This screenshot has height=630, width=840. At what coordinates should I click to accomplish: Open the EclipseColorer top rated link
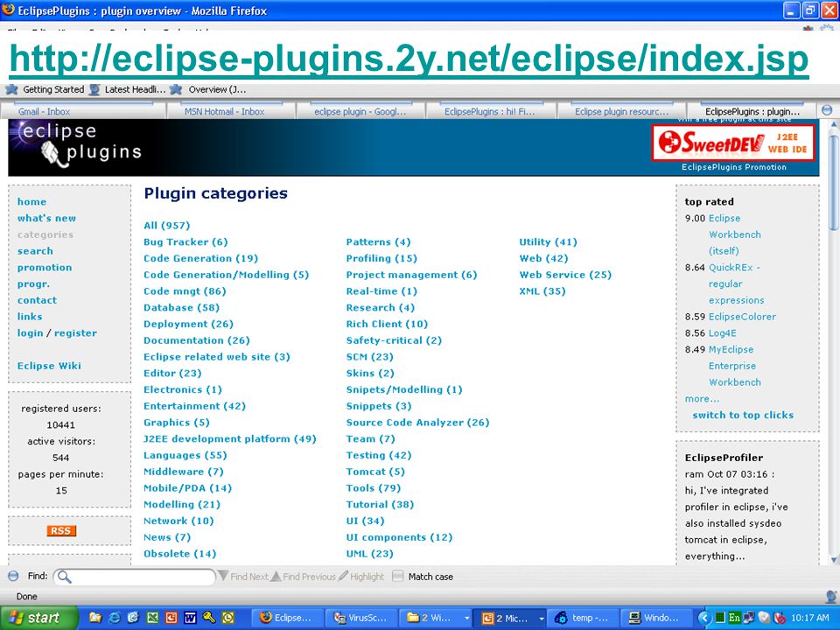[x=742, y=317]
